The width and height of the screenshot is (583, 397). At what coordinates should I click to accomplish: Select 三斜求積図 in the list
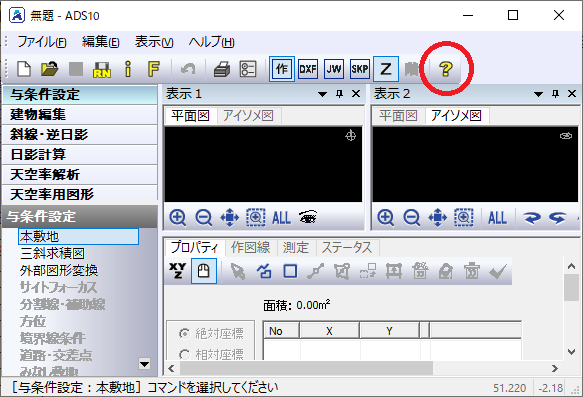[x=52, y=254]
